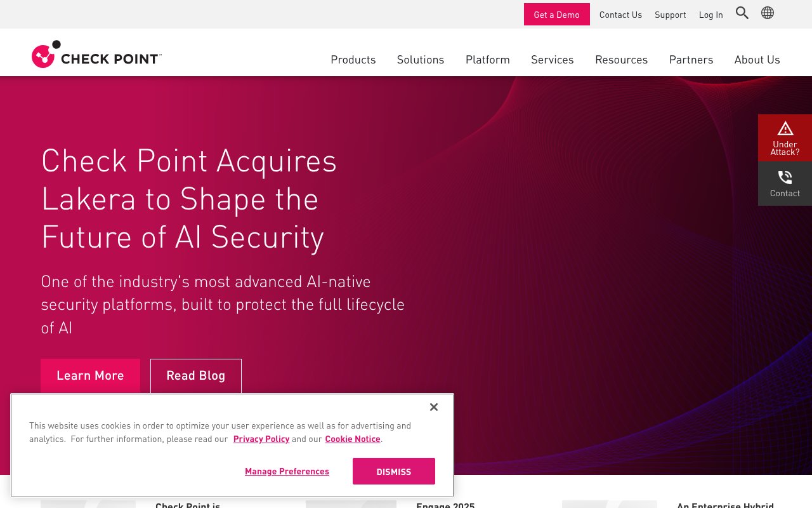Click the Contact phone icon on the right
The height and width of the screenshot is (508, 812).
[785, 177]
